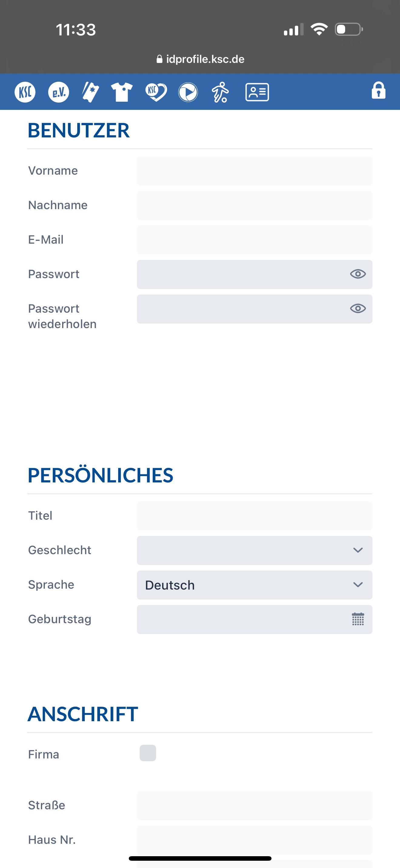400x868 pixels.
Task: Tap the e.V. association icon
Action: tap(59, 92)
